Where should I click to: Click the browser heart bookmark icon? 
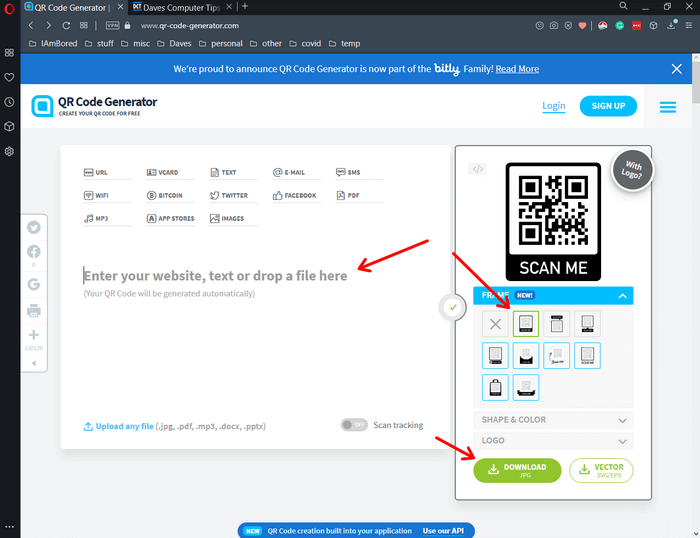582,25
